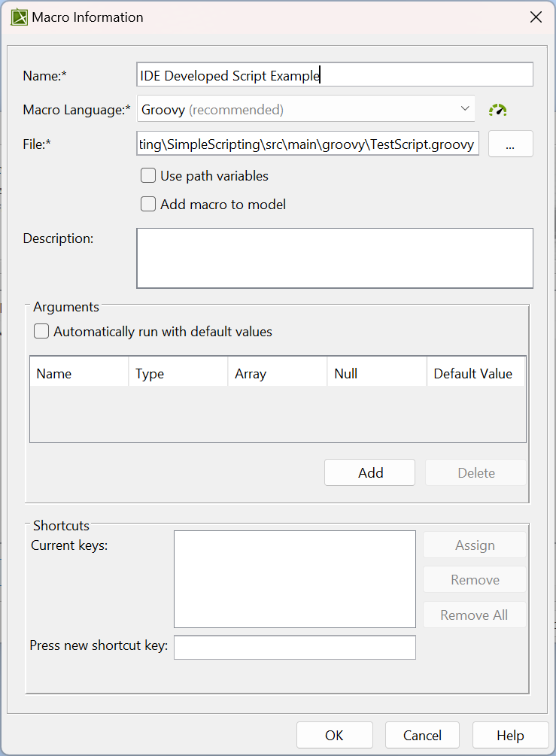Viewport: 556px width, 756px height.
Task: Click Assign in the Shortcuts section
Action: [474, 545]
